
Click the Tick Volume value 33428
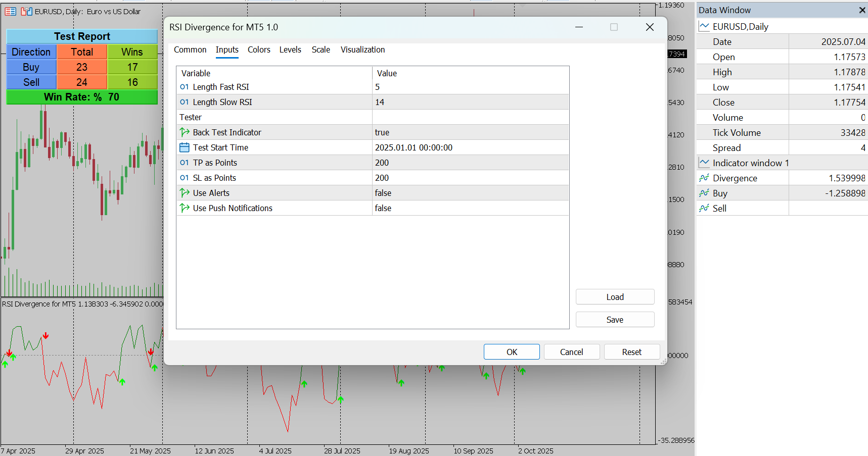point(853,133)
